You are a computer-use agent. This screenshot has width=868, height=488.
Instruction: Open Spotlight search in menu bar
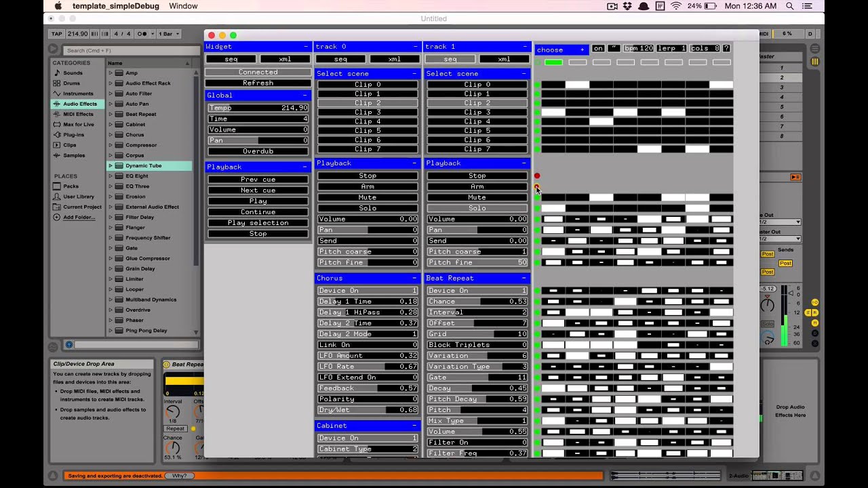pos(790,6)
